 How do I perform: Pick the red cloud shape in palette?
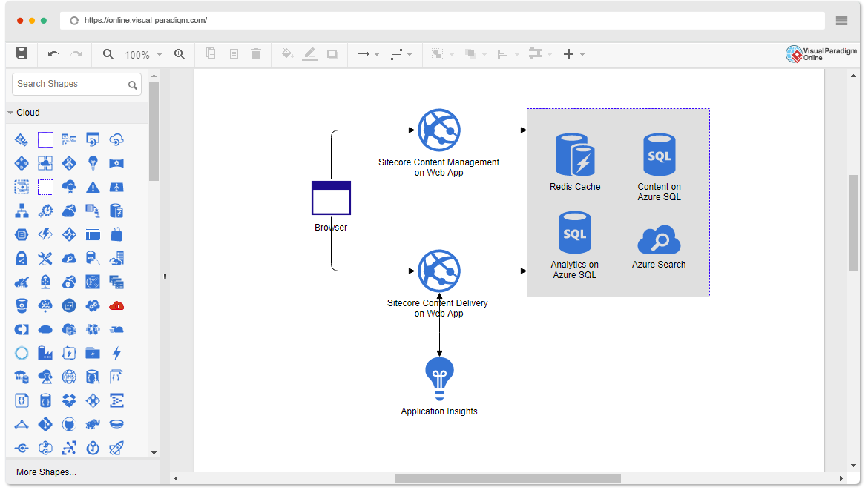[116, 305]
